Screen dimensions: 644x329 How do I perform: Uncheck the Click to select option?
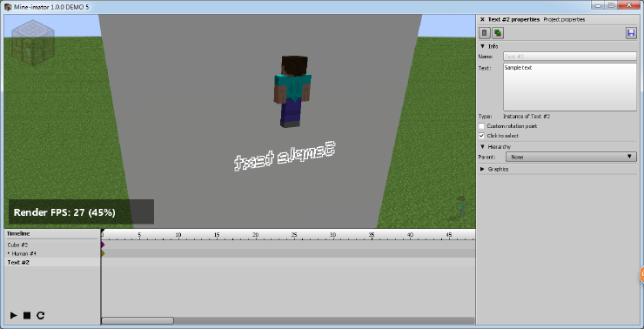click(x=482, y=136)
